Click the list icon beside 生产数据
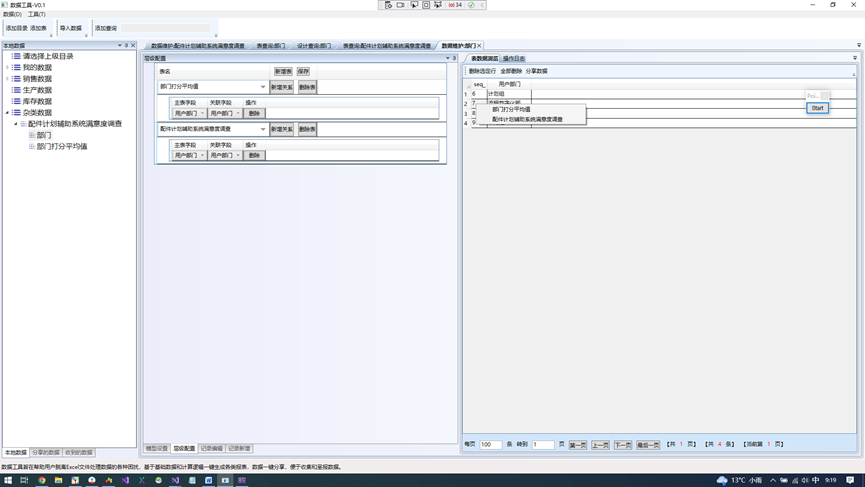 (x=17, y=90)
